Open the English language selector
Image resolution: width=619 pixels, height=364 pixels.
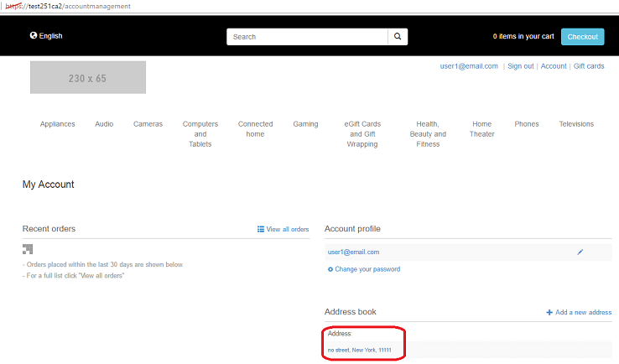[46, 36]
